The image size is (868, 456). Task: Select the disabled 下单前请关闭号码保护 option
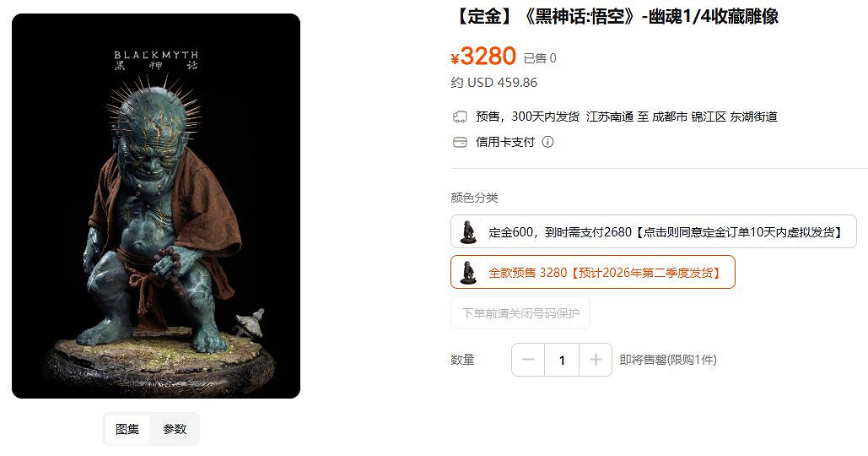pyautogui.click(x=520, y=313)
